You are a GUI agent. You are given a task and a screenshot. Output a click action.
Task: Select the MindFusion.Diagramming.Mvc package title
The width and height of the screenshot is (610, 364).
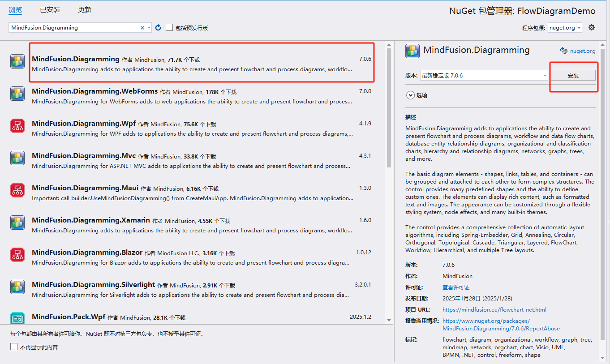point(84,156)
